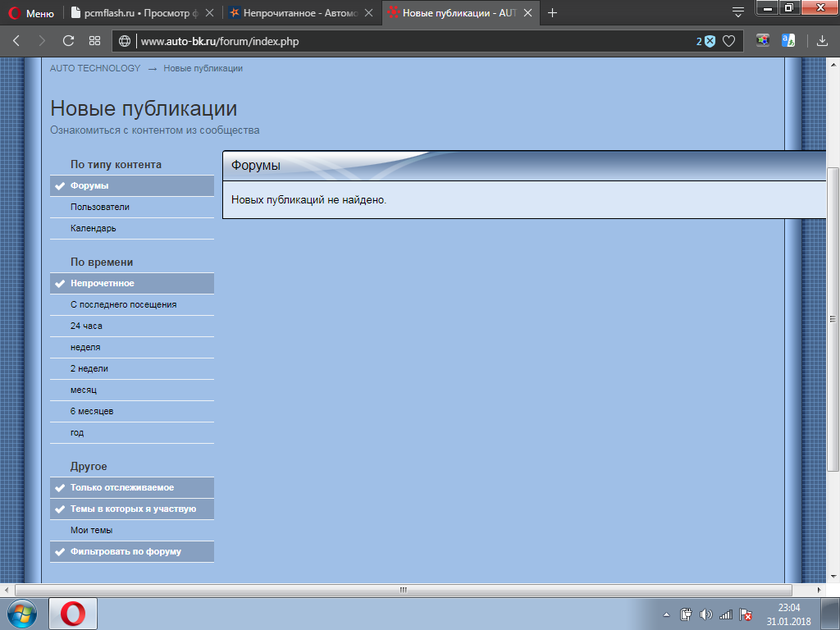Select the неделя time filter

132,348
